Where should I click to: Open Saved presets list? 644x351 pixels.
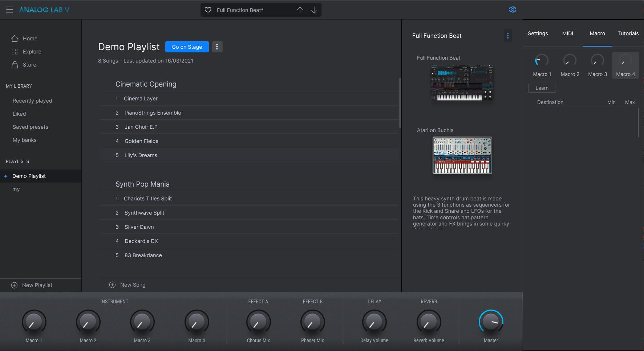[x=31, y=127]
